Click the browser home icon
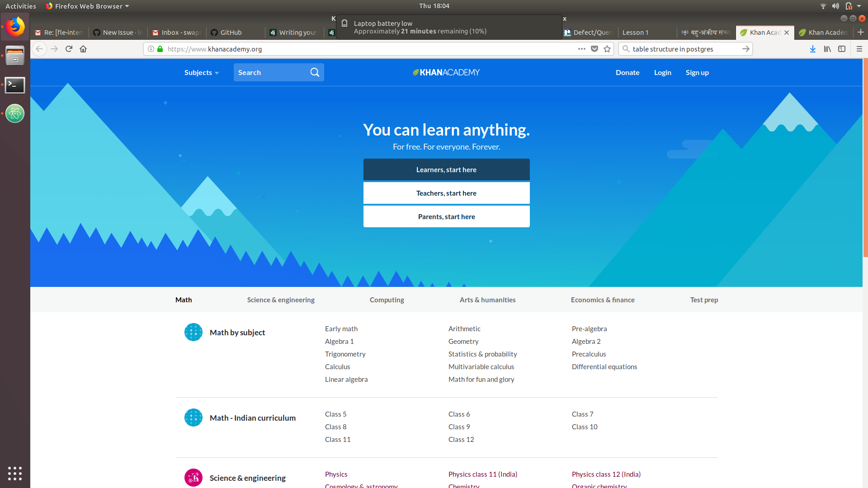Image resolution: width=868 pixels, height=488 pixels. (x=83, y=49)
